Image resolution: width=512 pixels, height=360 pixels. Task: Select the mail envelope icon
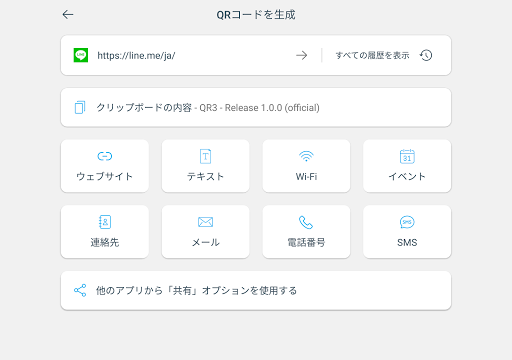click(x=205, y=222)
